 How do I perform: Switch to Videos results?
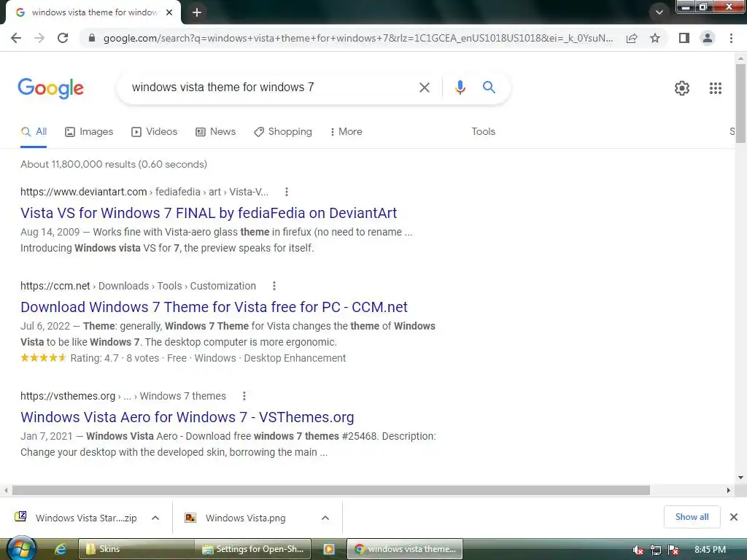pos(155,132)
